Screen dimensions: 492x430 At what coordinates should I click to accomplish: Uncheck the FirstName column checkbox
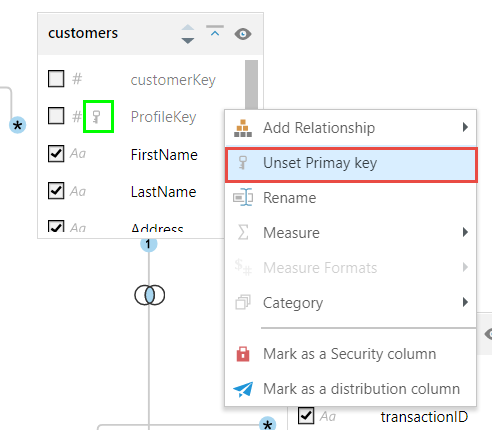[56, 154]
